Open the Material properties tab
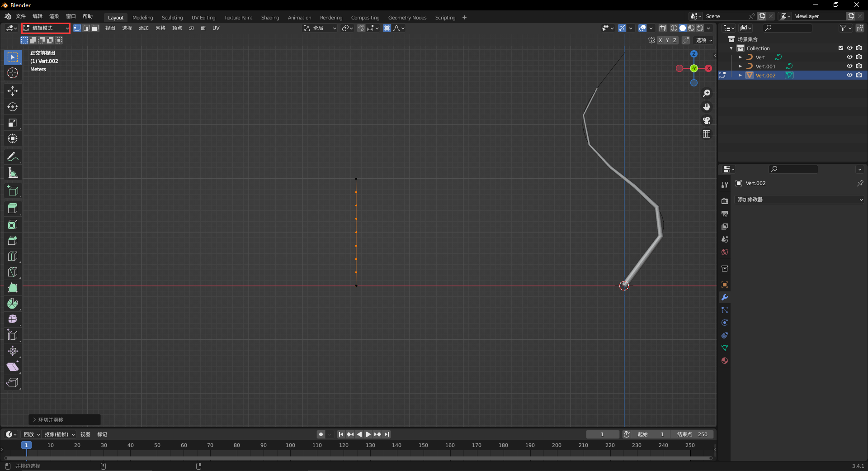Viewport: 868px width, 471px height. [725, 361]
